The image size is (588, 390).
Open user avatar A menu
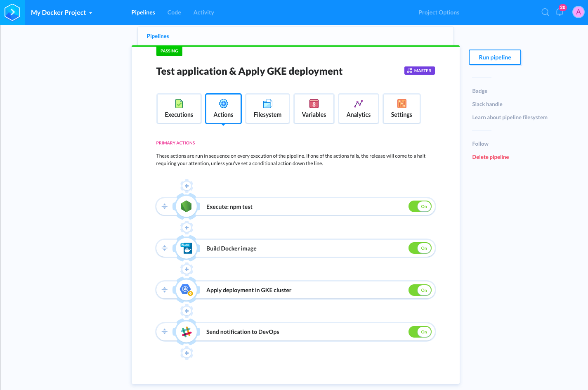[579, 12]
